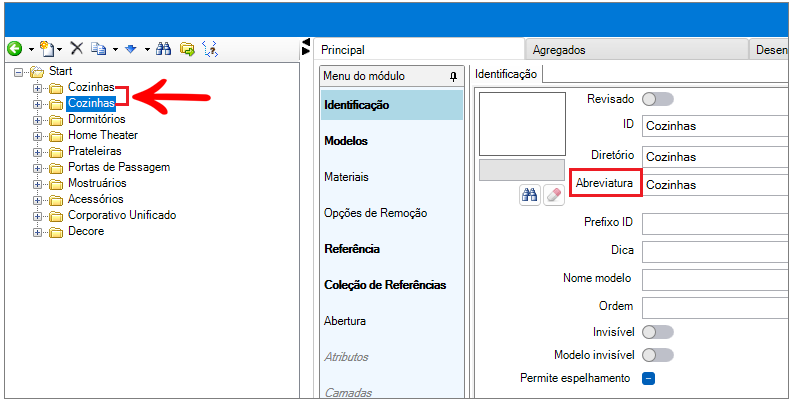791x400 pixels.
Task: Click the black X delete icon
Action: [x=76, y=48]
